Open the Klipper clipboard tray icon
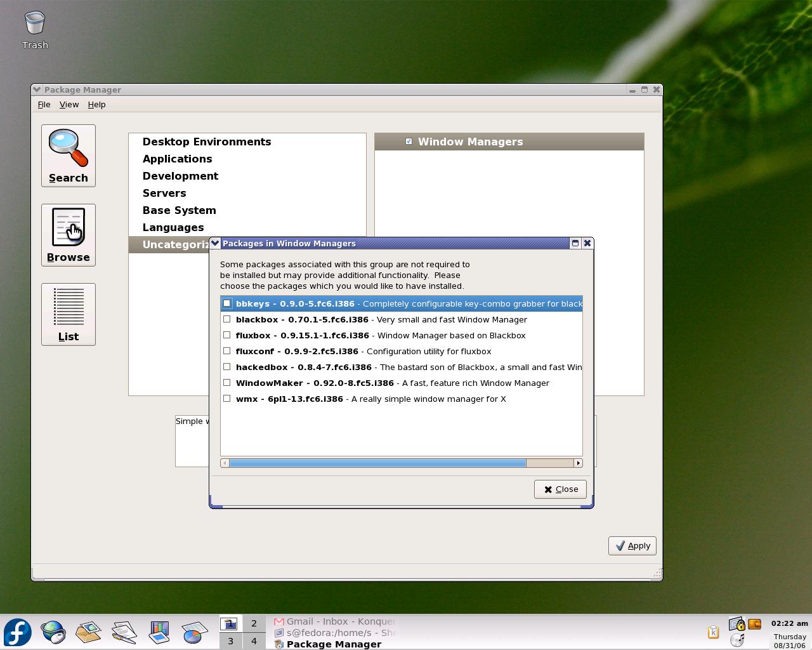Screen dimensions: 812x650 click(x=713, y=632)
